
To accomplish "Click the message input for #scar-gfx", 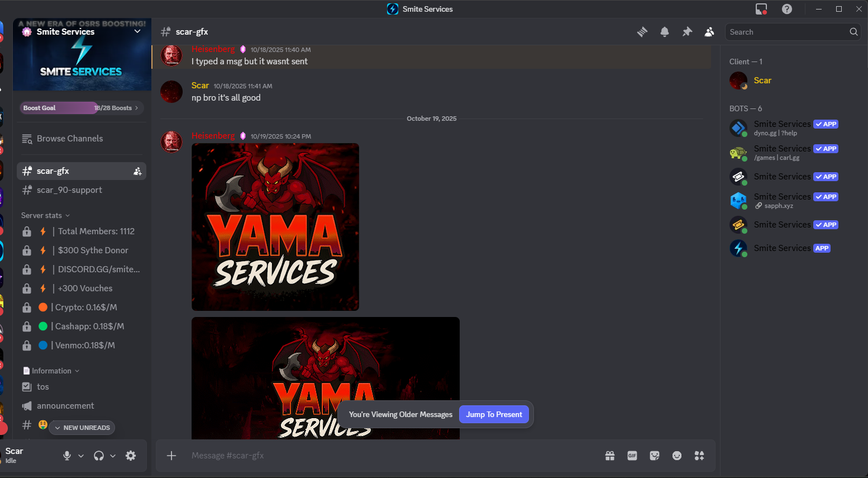I will (391, 456).
